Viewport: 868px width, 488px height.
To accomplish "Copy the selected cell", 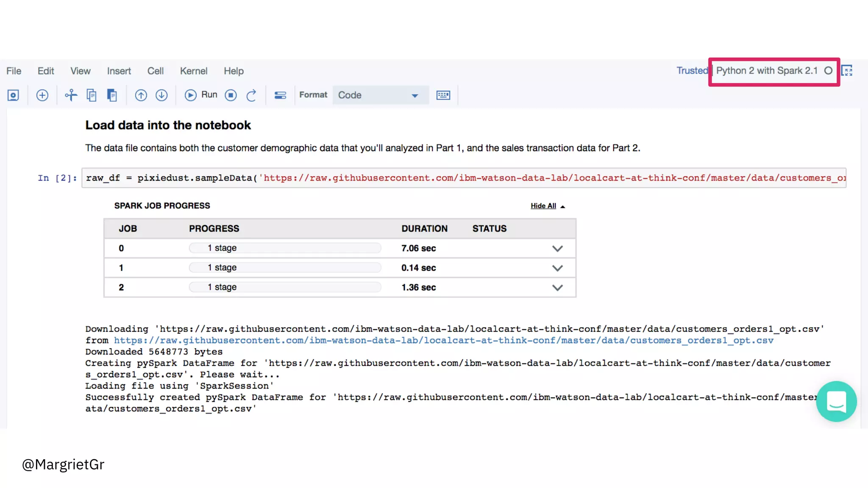I will [91, 95].
